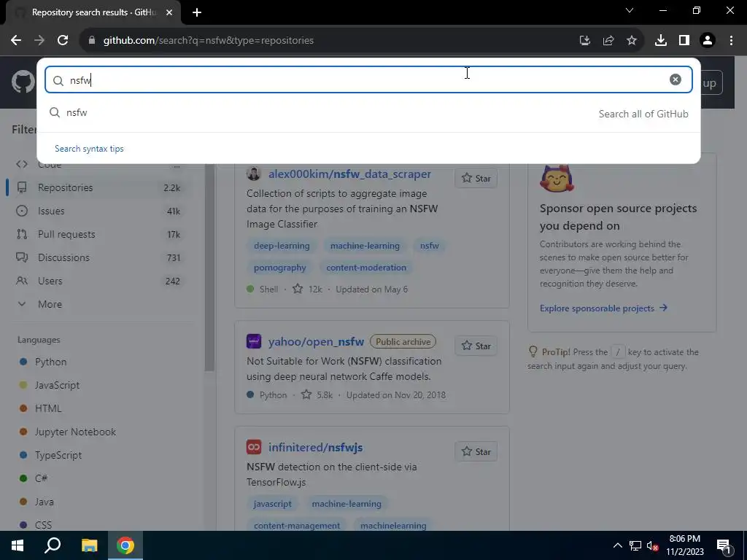Select the Users filter
This screenshot has width=747, height=560.
point(98,281)
